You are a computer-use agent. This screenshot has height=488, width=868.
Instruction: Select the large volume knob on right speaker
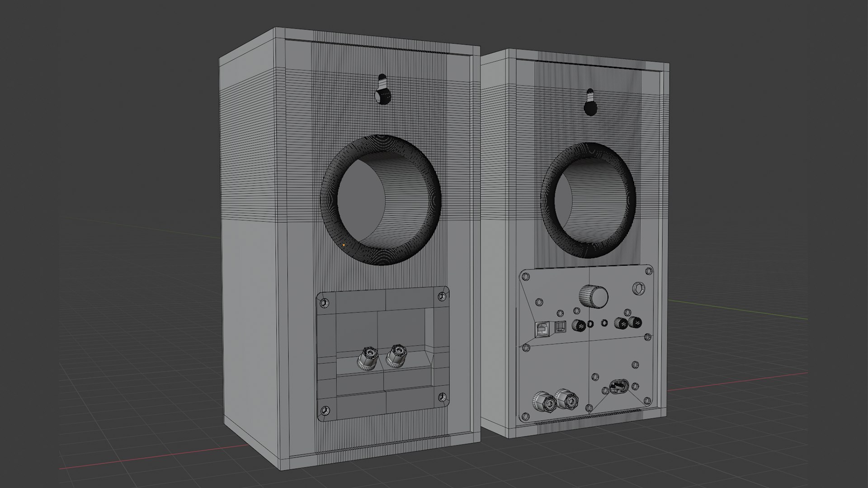[x=594, y=296]
